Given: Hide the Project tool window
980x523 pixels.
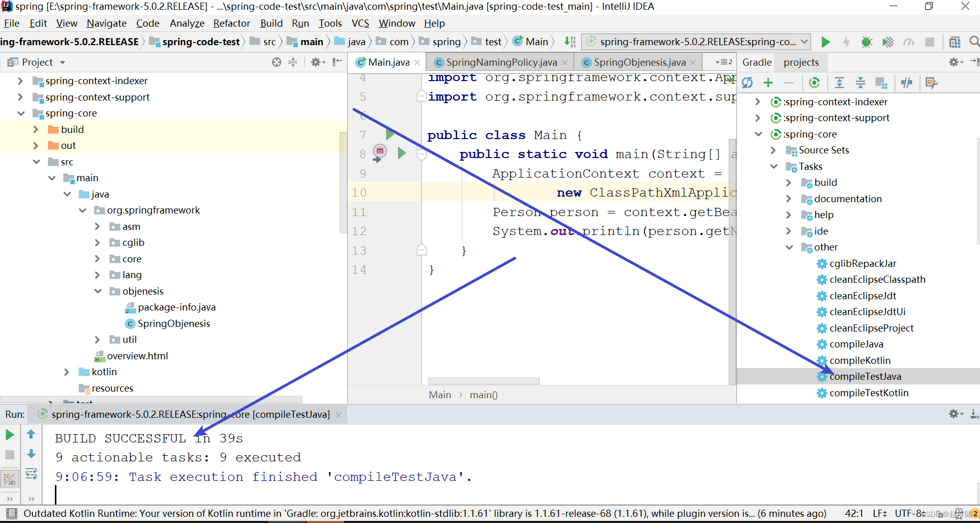Looking at the screenshot, I should tap(337, 62).
